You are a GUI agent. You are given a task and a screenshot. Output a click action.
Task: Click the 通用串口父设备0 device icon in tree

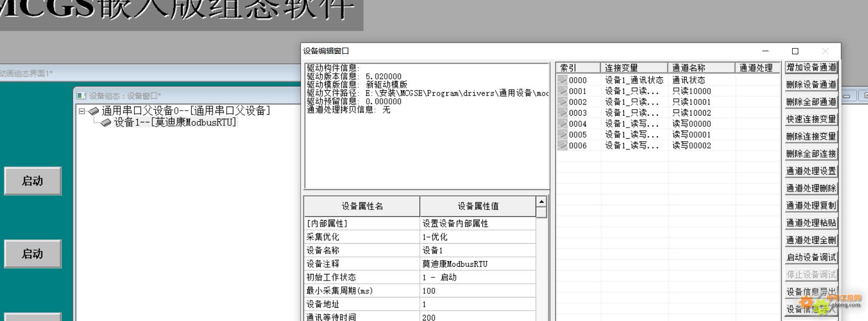93,111
